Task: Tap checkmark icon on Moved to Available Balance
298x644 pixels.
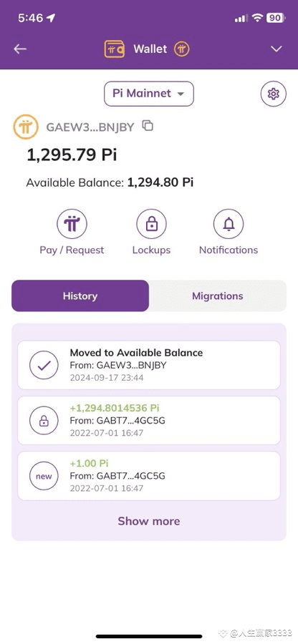Action: tap(44, 365)
